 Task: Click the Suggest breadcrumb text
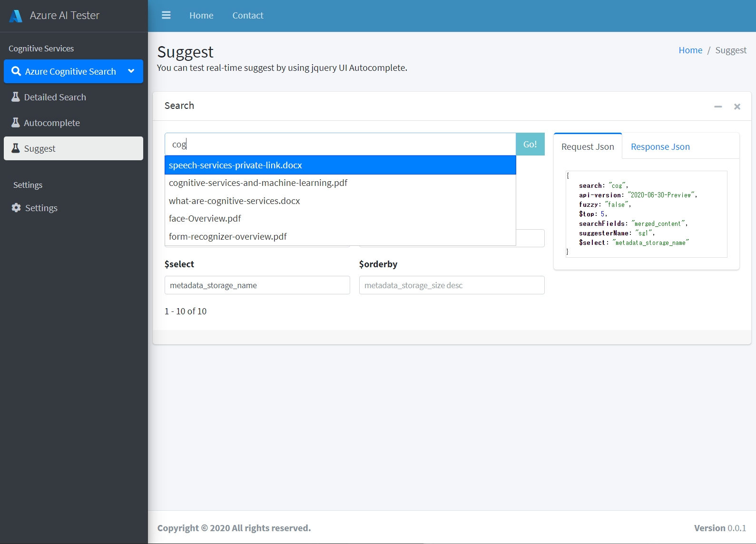731,50
